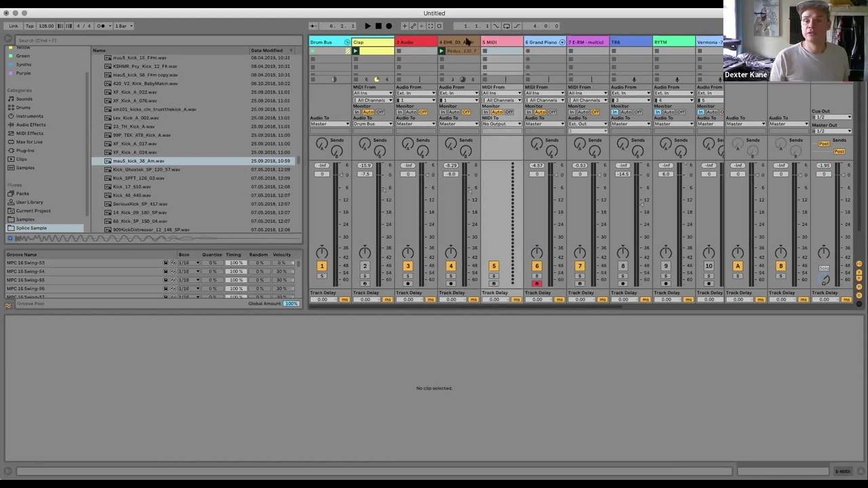Solo track 2 with its S button
The height and width of the screenshot is (488, 868).
pyautogui.click(x=365, y=276)
